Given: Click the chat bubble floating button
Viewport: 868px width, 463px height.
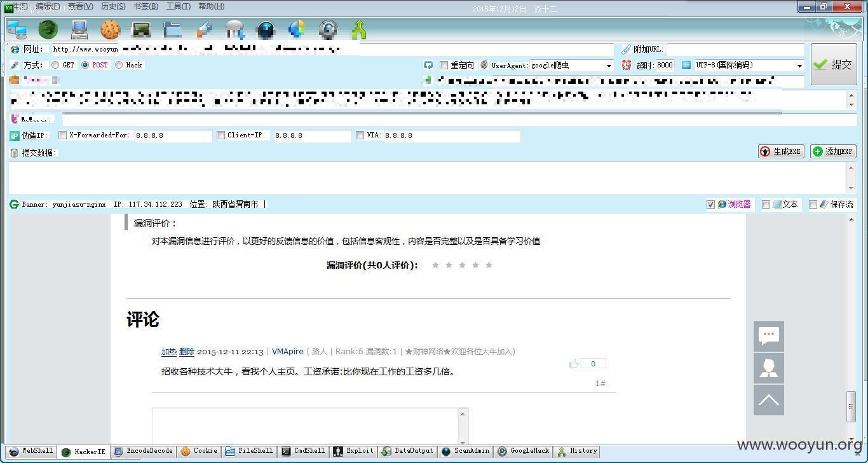Looking at the screenshot, I should tap(769, 336).
